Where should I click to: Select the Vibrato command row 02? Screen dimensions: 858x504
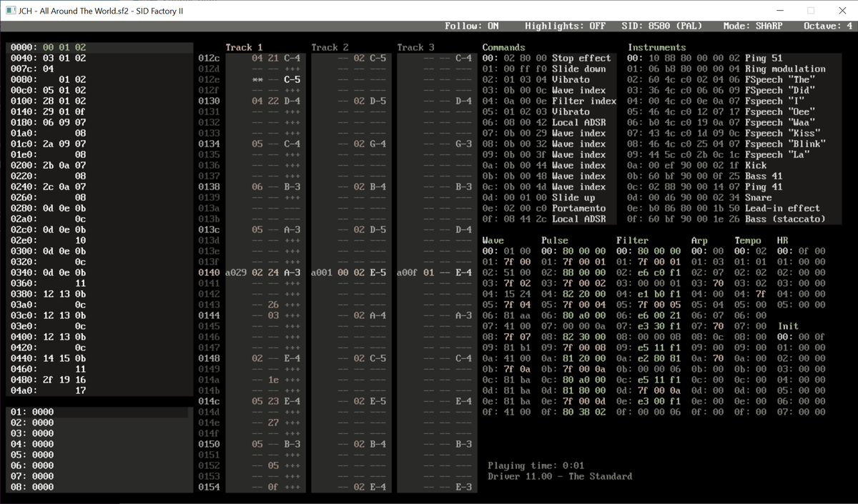tap(547, 79)
